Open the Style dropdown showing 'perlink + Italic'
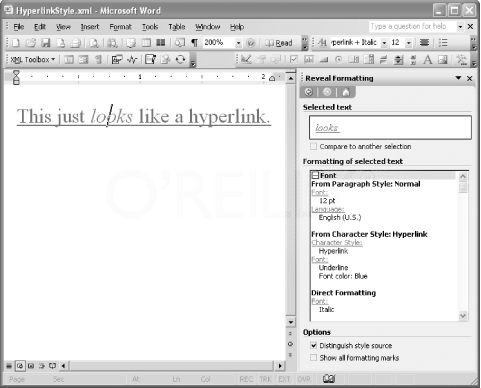The image size is (481, 388). (x=384, y=43)
